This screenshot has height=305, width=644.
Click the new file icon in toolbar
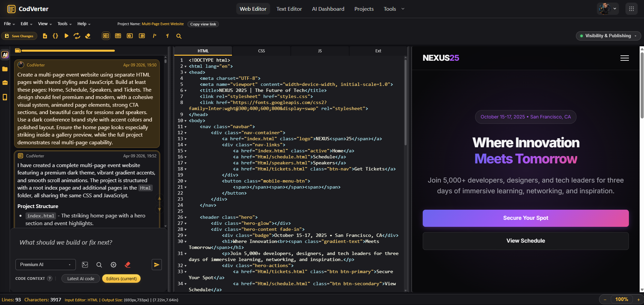click(x=45, y=36)
